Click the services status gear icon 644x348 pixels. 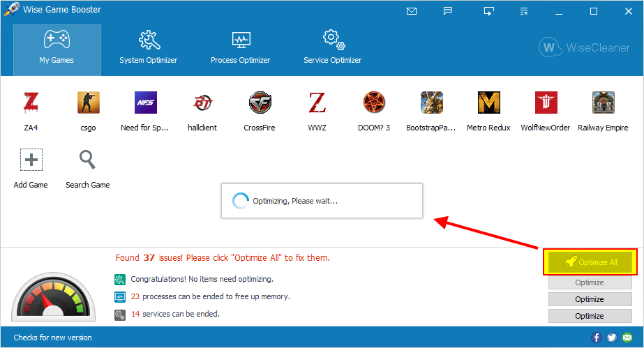point(119,315)
